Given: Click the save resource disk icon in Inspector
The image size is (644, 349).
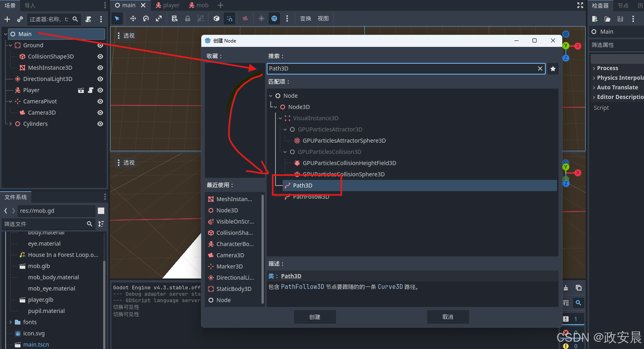Looking at the screenshot, I should pyautogui.click(x=620, y=19).
